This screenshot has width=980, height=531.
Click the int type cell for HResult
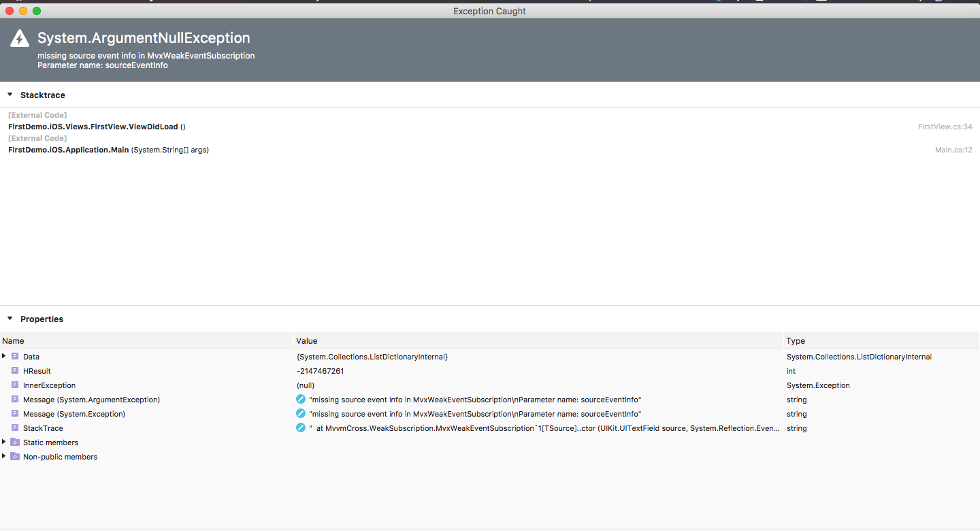tap(791, 371)
